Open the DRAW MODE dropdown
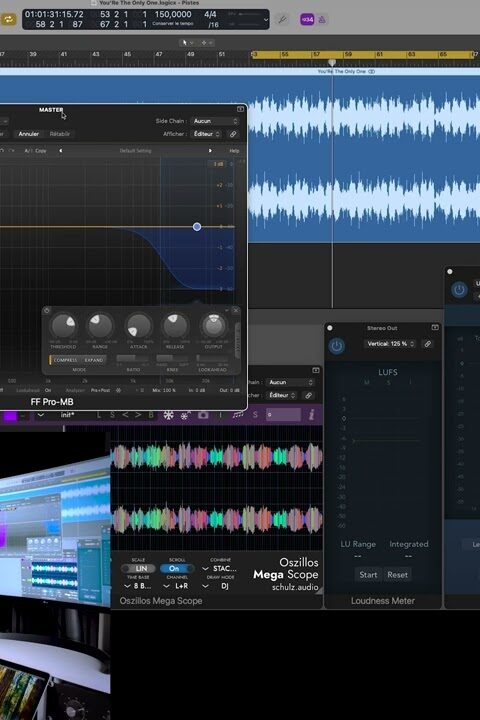480x720 pixels. pyautogui.click(x=217, y=586)
